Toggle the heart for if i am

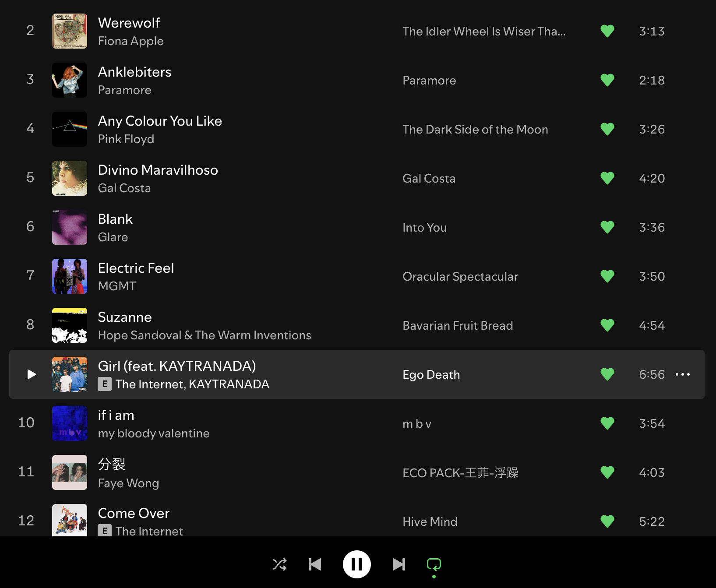(607, 423)
